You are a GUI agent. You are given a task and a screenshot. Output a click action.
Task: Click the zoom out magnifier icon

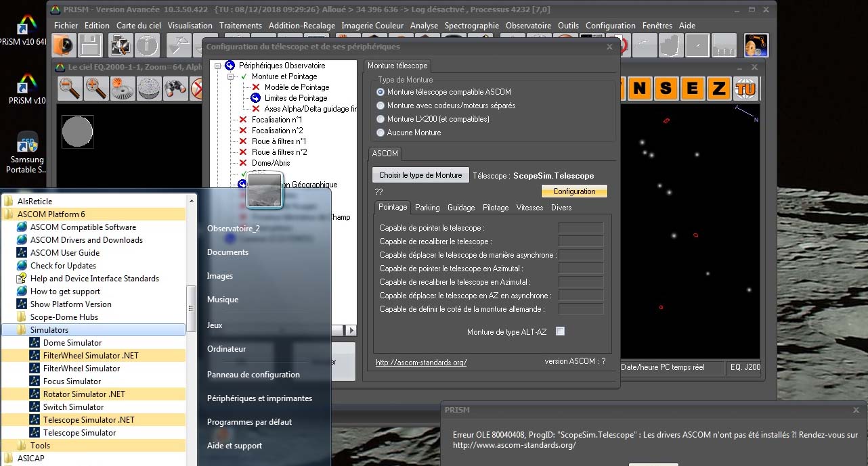[x=70, y=88]
